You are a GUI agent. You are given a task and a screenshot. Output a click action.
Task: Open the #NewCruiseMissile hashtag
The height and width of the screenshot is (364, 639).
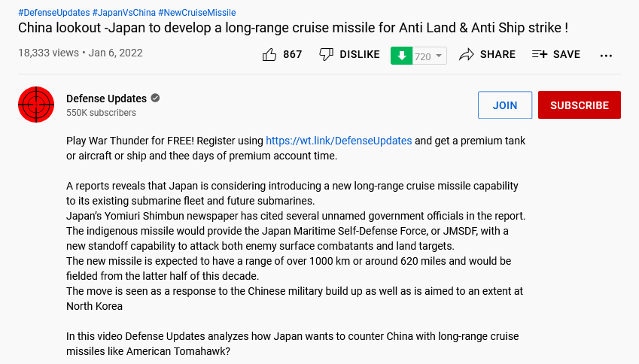198,13
